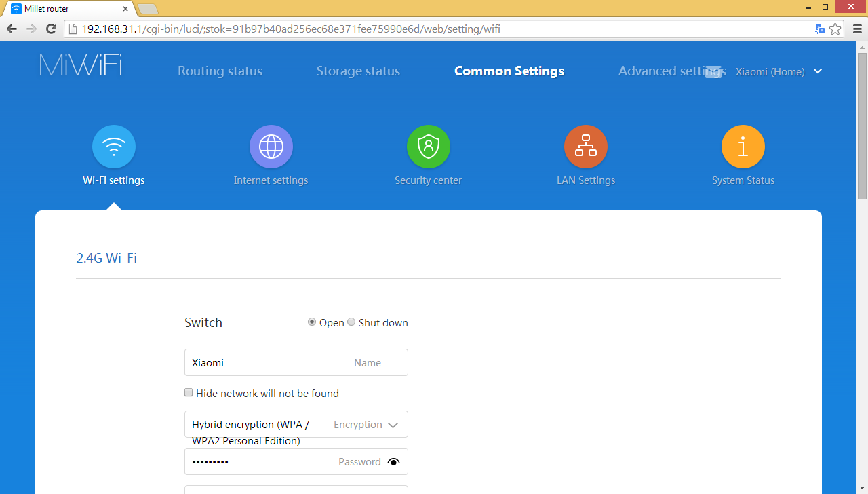Show password with the eye icon
This screenshot has height=494, width=868.
pyautogui.click(x=393, y=462)
